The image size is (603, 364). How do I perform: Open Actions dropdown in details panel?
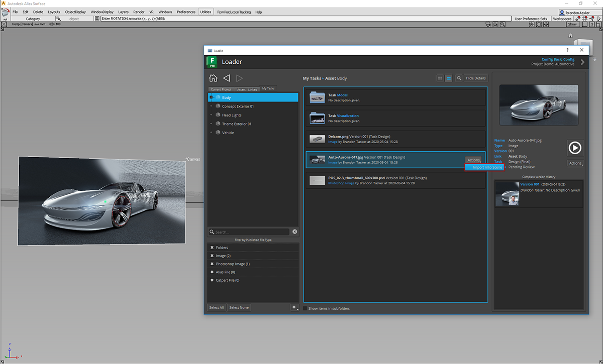[x=576, y=163]
